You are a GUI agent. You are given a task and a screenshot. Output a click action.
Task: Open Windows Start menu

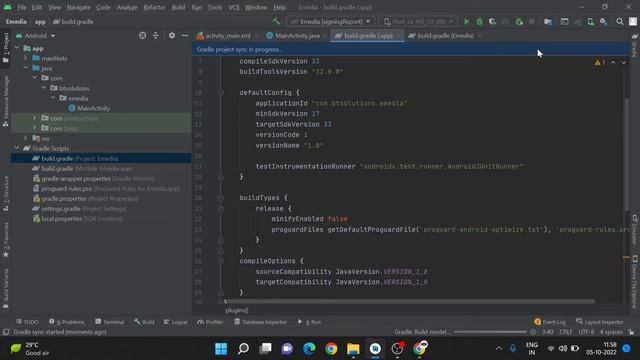coord(221,349)
